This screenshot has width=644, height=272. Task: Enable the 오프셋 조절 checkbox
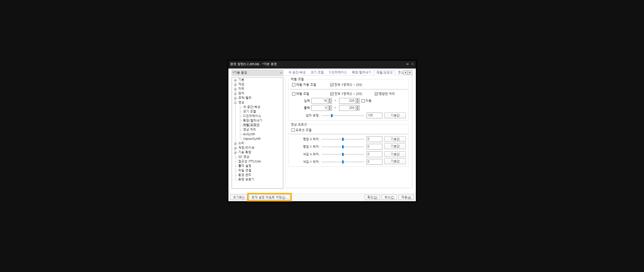(293, 130)
